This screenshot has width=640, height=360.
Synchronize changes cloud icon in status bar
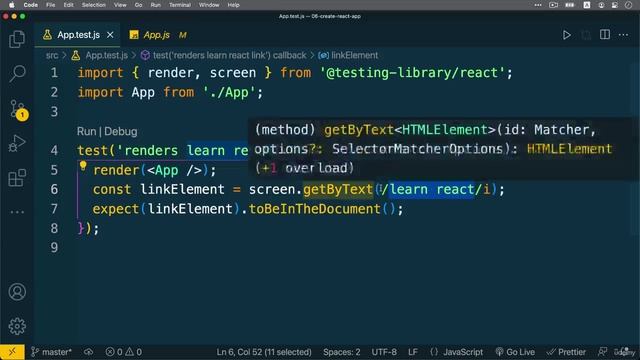[89, 352]
